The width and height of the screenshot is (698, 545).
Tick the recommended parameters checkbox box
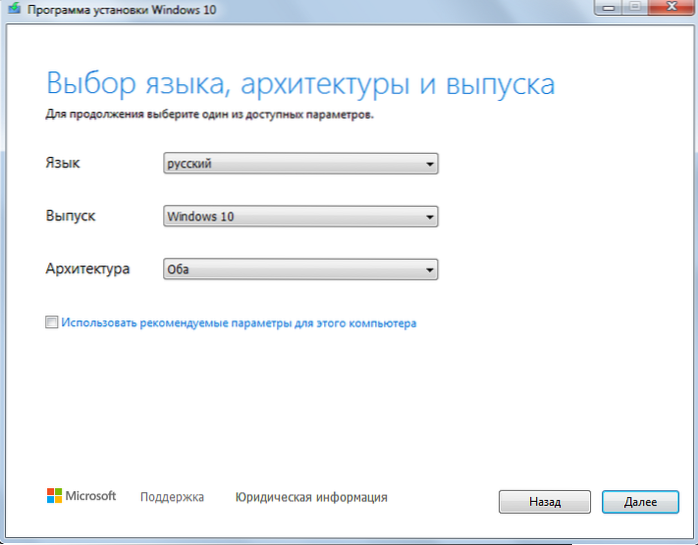tap(51, 323)
